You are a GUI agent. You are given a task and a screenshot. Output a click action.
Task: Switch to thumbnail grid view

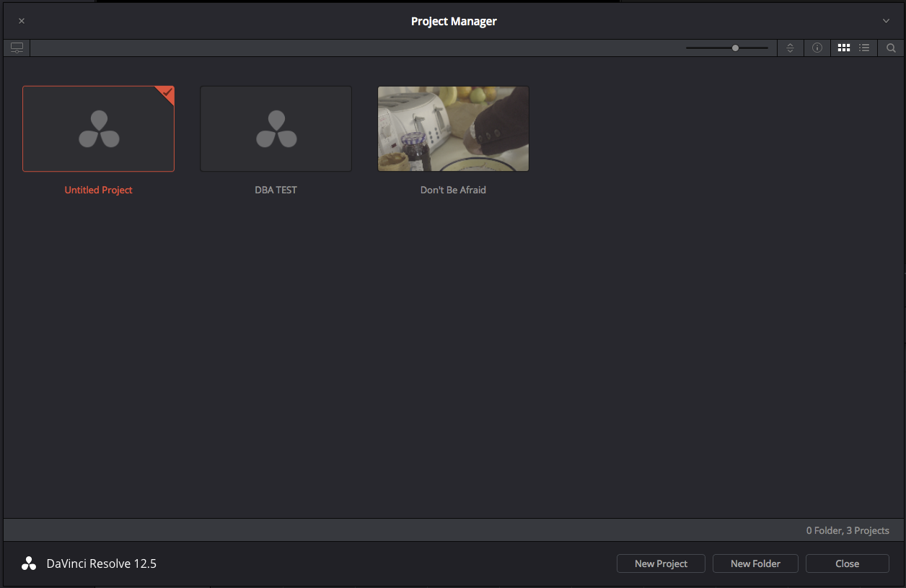843,48
